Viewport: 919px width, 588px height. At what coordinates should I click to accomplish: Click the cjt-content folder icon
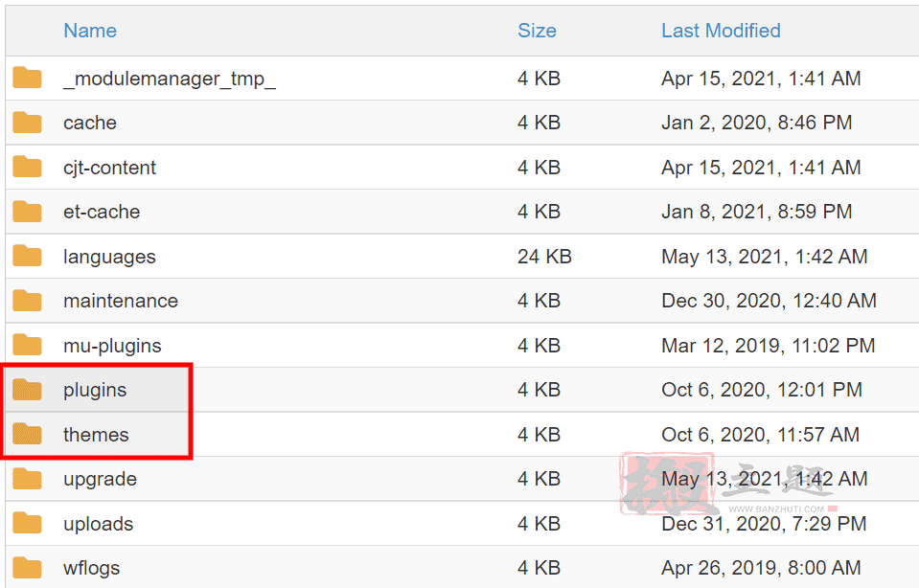(27, 167)
